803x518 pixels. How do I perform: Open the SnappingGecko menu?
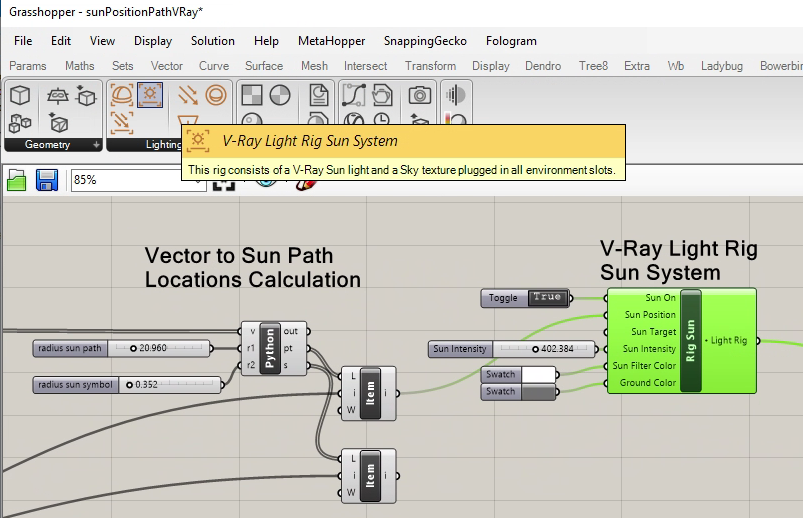(426, 41)
